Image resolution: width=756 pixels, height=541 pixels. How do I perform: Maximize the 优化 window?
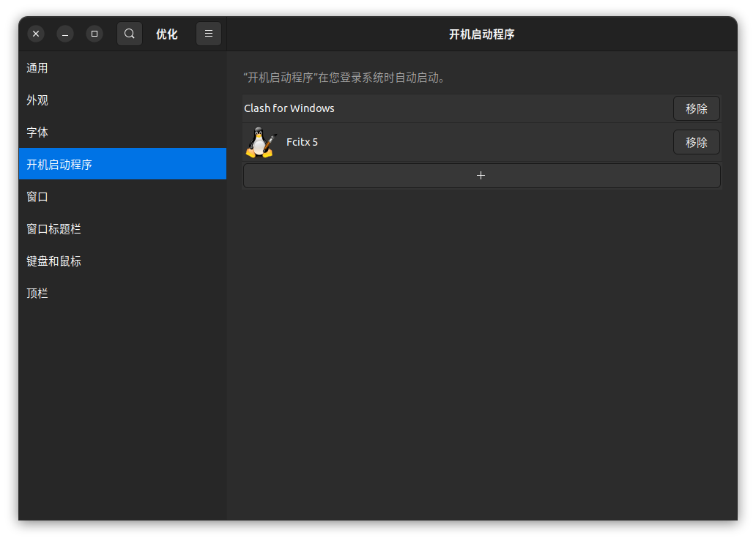click(94, 34)
